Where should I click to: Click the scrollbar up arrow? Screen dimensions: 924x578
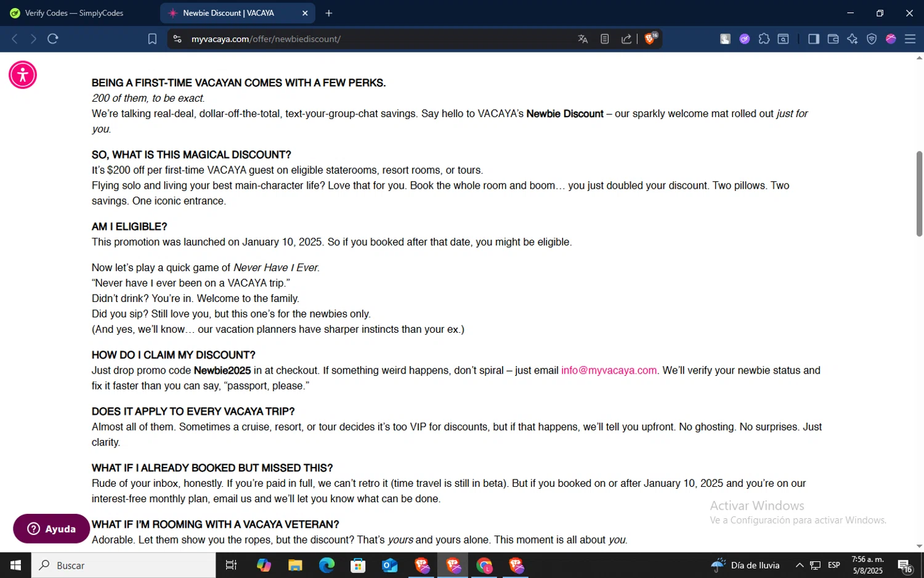[919, 58]
